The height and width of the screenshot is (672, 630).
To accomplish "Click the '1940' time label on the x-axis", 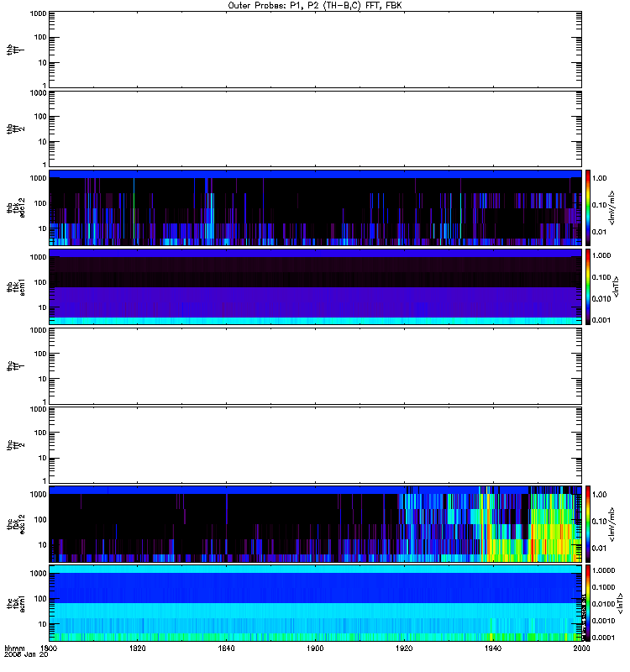I will 493,648.
